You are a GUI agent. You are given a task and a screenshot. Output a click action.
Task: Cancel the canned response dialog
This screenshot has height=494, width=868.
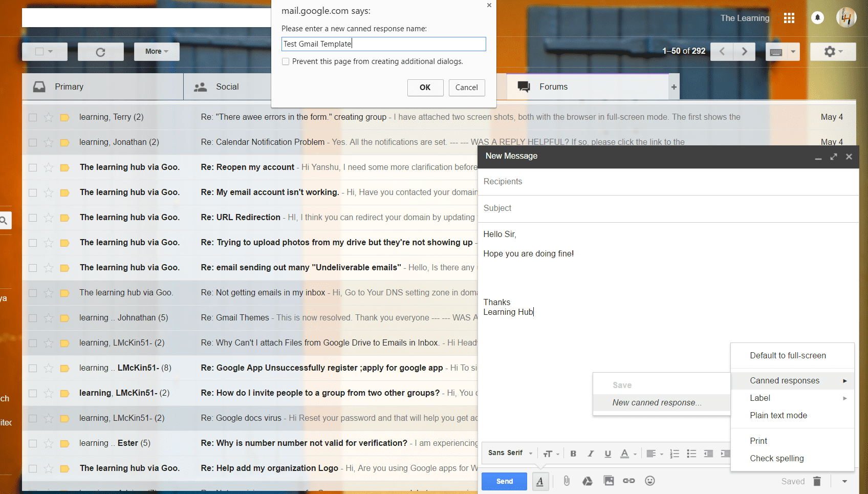(x=467, y=88)
